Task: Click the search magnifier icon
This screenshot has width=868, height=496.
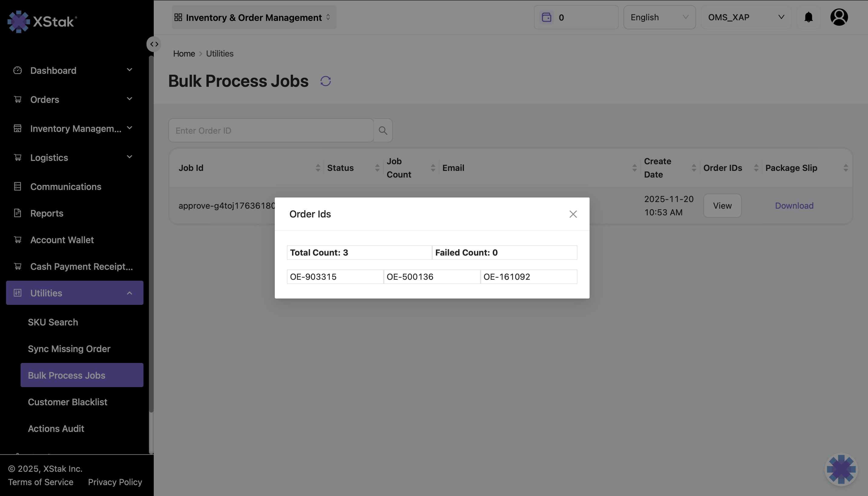Action: point(383,130)
